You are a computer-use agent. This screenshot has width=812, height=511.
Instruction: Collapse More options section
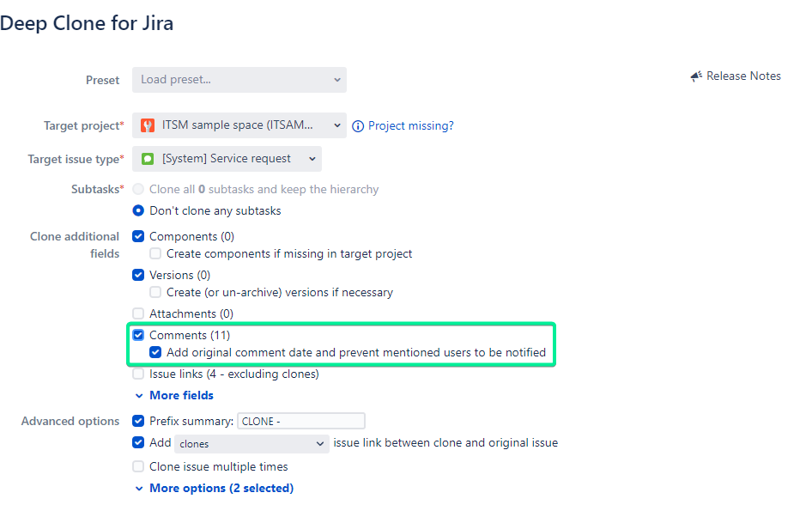(x=214, y=487)
